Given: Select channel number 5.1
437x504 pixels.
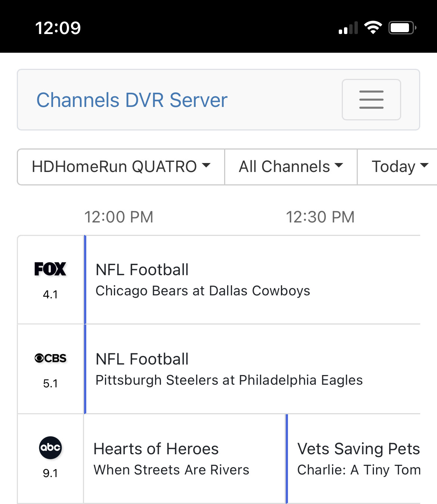Looking at the screenshot, I should (50, 384).
